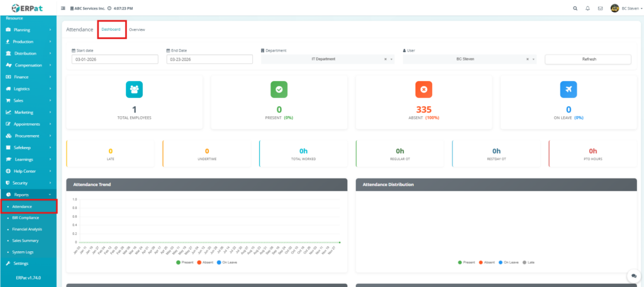The width and height of the screenshot is (644, 287).
Task: Click the orange Absent X icon
Action: [423, 90]
